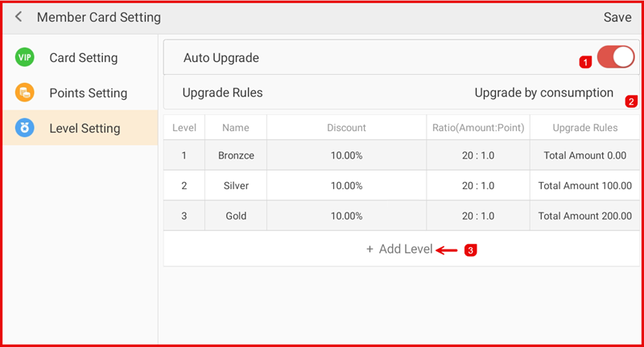This screenshot has width=644, height=347.
Task: Select the Bronzce level name cell
Action: coord(236,155)
